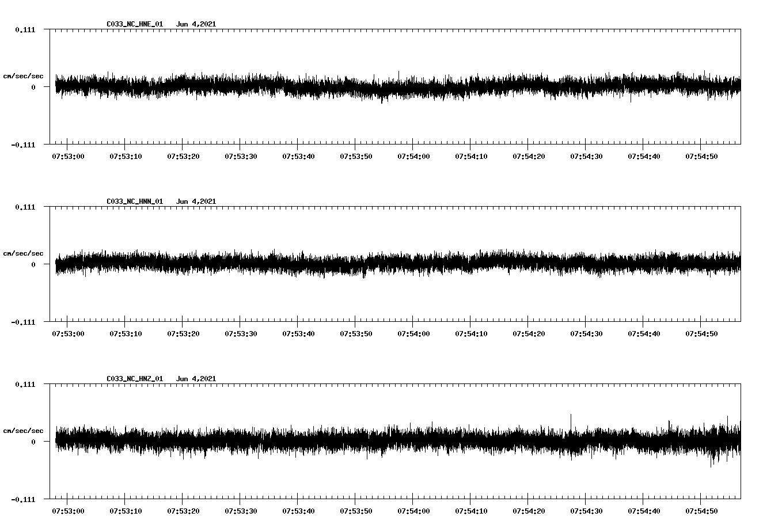Click the zero axis label of HNE plot

(33, 87)
